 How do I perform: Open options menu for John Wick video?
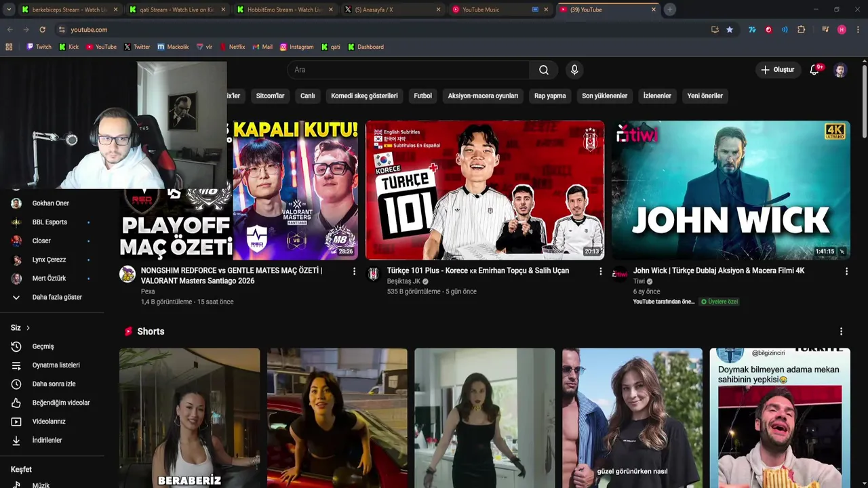coord(846,271)
